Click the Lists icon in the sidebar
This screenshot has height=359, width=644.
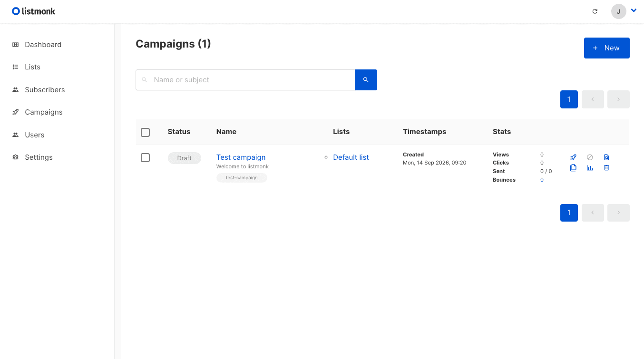click(x=16, y=67)
